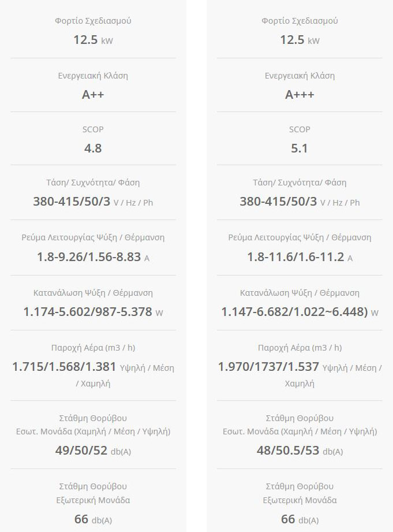
Task: Click 'Ενεργειακή Κλάση' label above A+++
Action: click(x=300, y=76)
